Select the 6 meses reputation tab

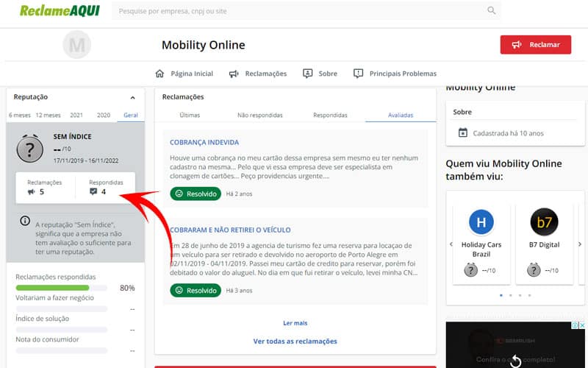point(20,116)
